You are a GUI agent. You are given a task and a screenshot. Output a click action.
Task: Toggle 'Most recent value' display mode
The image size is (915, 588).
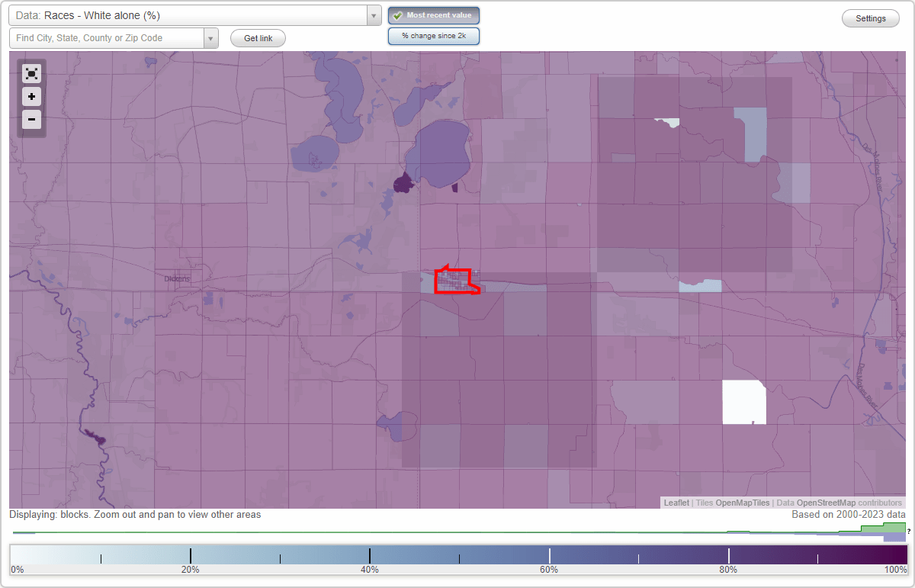click(x=433, y=14)
